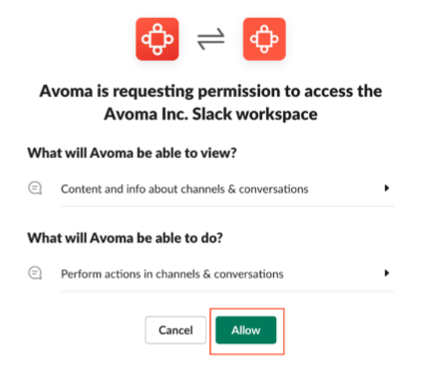
Task: Click the right Avoma workspace logo
Action: 264,39
